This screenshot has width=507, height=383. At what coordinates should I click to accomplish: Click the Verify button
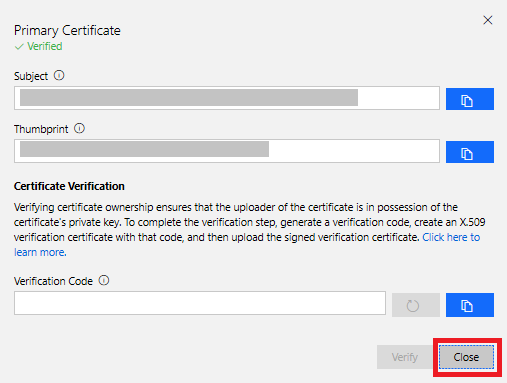tap(405, 357)
